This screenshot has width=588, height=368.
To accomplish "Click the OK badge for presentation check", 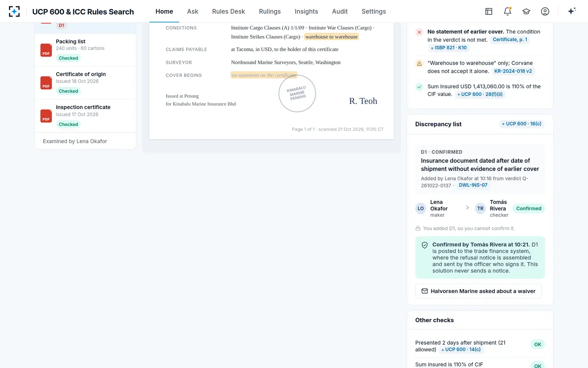I will (x=538, y=345).
